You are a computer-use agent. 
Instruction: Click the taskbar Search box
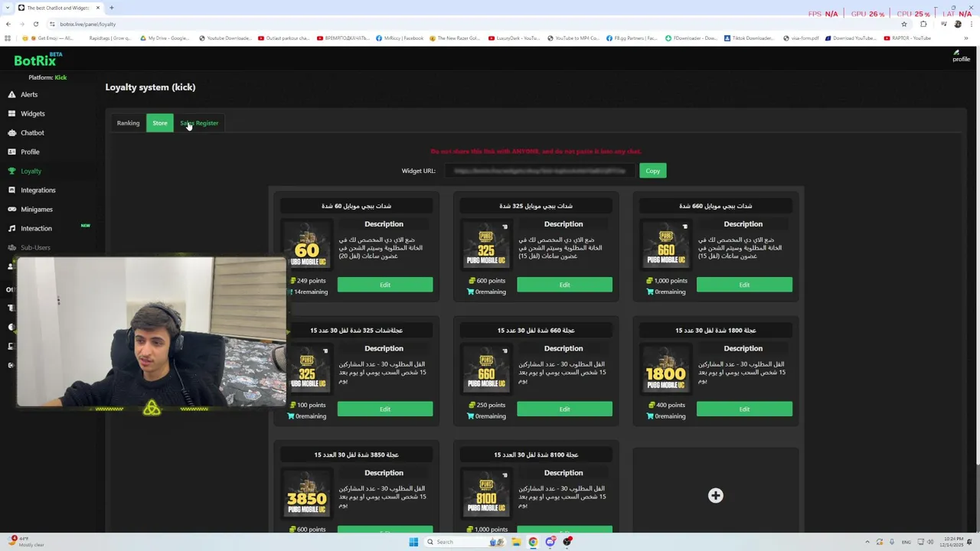(465, 542)
